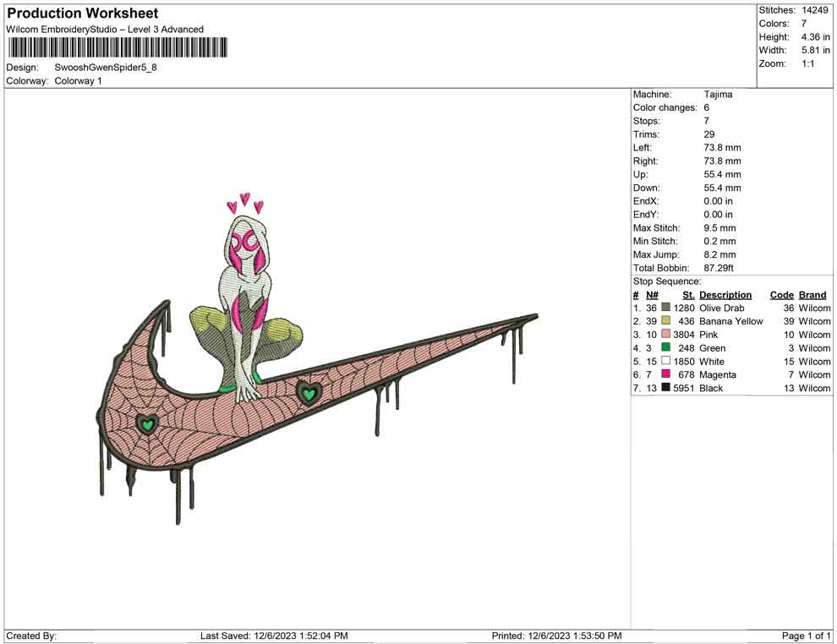Click the stitch count 5951 for Black

pyautogui.click(x=684, y=388)
